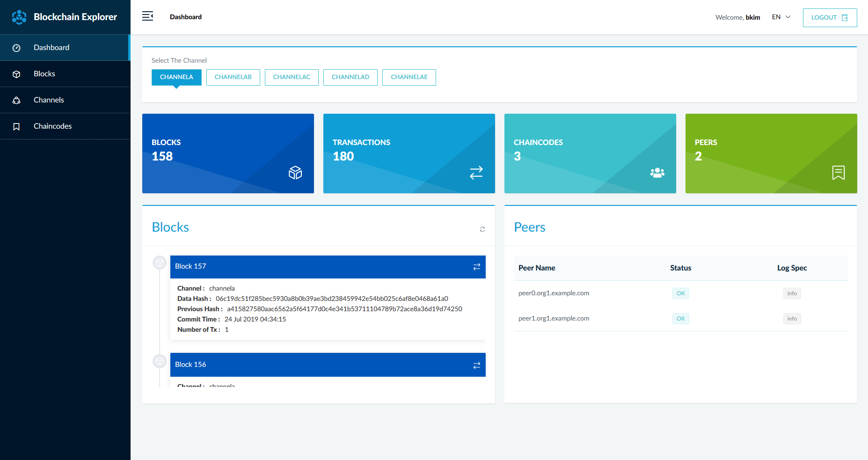
Task: Click OK status badge for peer1.org1.example.com
Action: click(x=680, y=319)
